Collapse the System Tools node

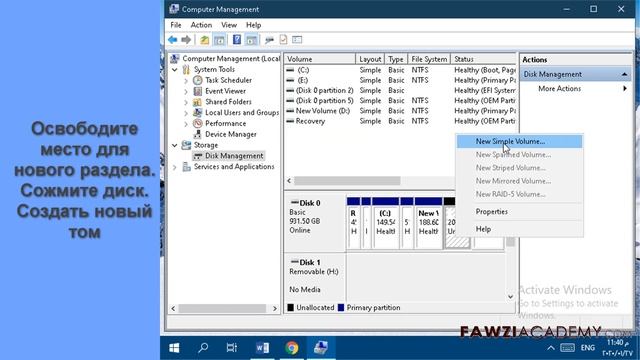(175, 70)
